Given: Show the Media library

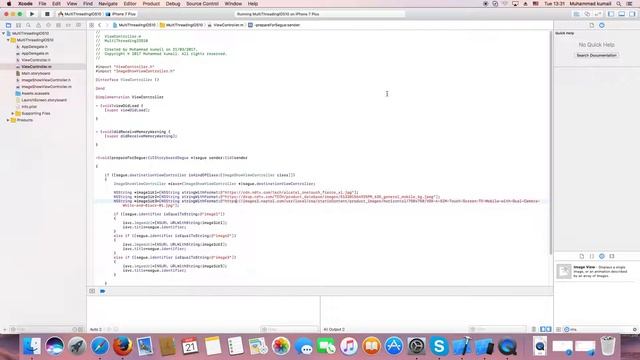Looking at the screenshot, I should [x=612, y=256].
